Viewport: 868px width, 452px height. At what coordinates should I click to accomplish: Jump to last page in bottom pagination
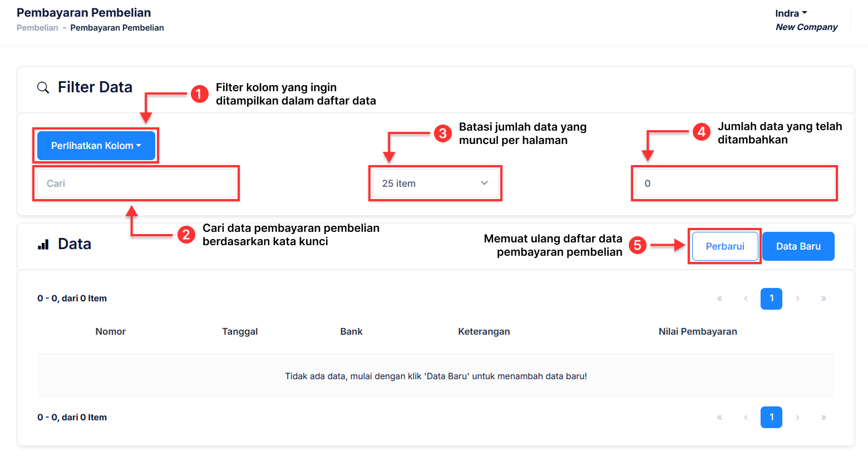coord(823,418)
